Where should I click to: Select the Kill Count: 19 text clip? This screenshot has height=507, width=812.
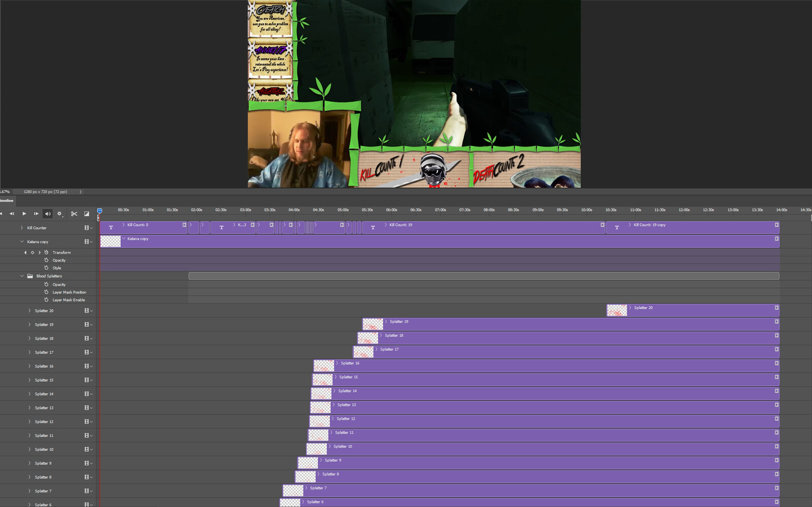point(484,227)
